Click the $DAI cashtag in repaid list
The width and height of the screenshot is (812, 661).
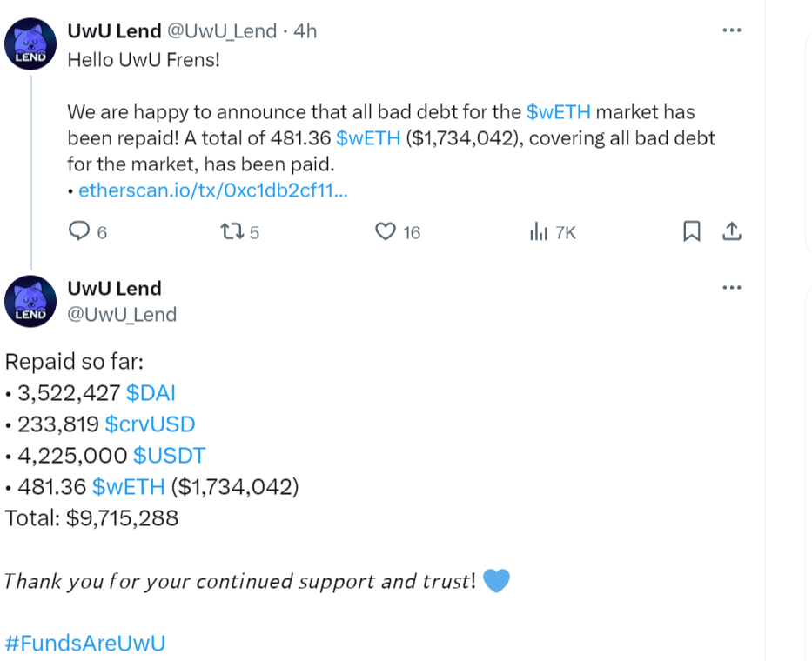[x=151, y=393]
